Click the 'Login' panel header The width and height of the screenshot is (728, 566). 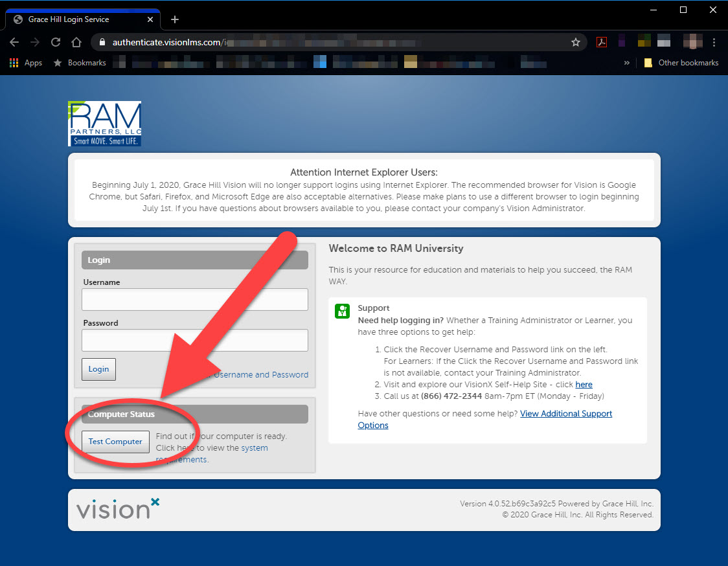tap(195, 260)
